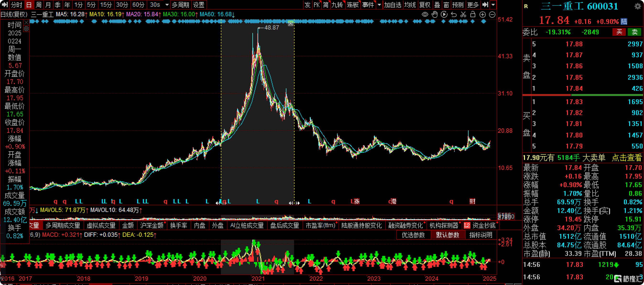Viewport: 644px width, 285px height.
Task: Select the 日 daily period
Action: (29, 5)
